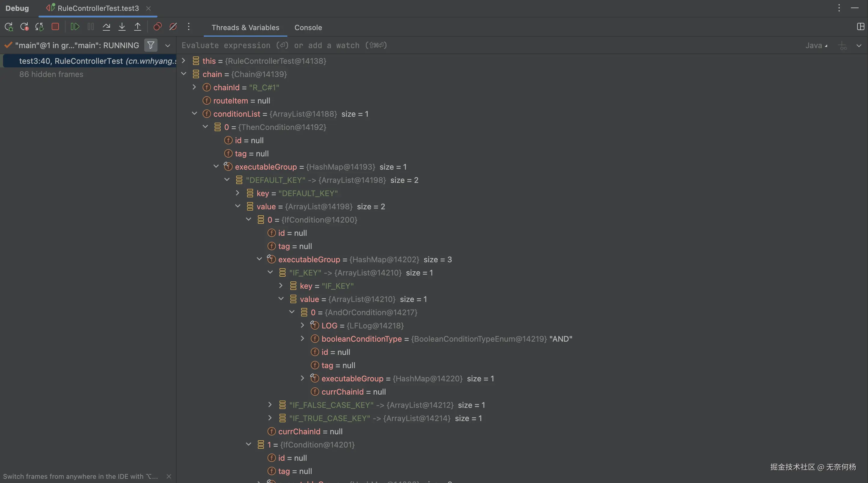This screenshot has width=868, height=483.
Task: Switch to the Console tab
Action: pyautogui.click(x=308, y=28)
